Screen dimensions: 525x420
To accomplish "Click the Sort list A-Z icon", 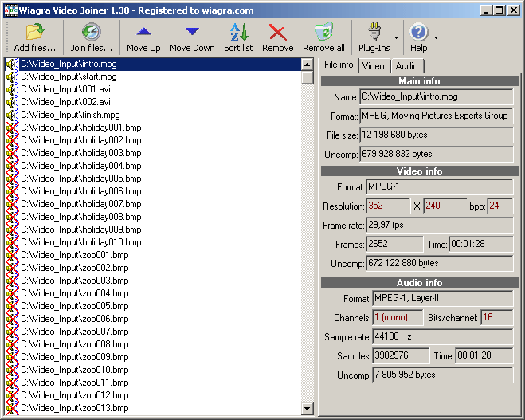I will coord(239,32).
